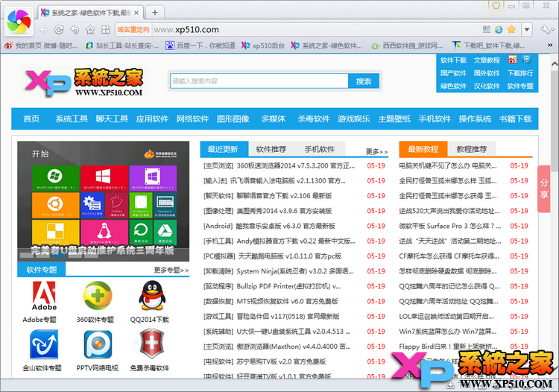Switch to the 软件推荐 tab
Screen dimensions: 559x392
(271, 149)
